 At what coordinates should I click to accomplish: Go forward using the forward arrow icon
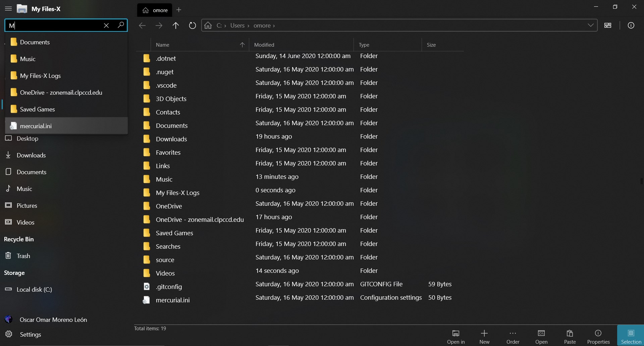(x=159, y=26)
